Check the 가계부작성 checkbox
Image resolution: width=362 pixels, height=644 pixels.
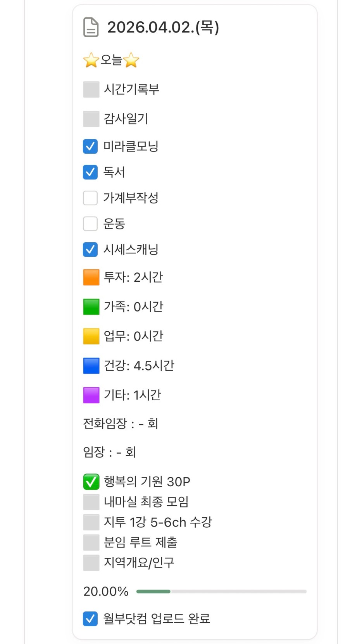[90, 198]
